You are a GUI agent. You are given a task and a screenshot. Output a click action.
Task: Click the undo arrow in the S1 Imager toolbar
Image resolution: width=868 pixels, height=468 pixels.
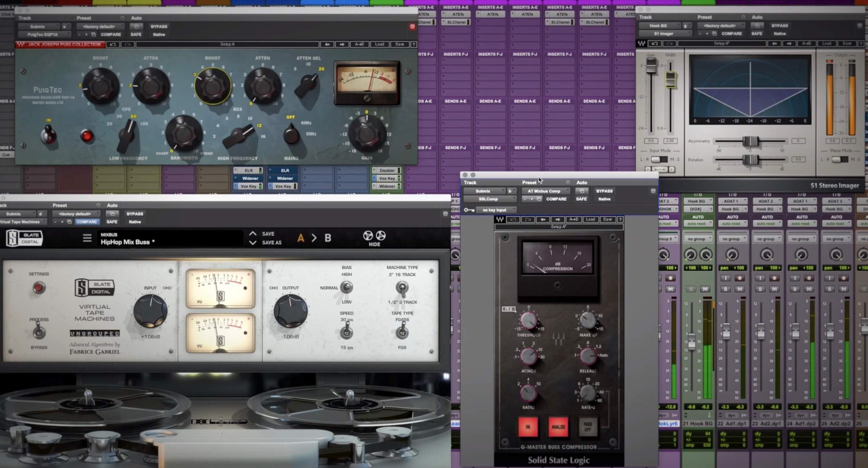click(x=654, y=43)
